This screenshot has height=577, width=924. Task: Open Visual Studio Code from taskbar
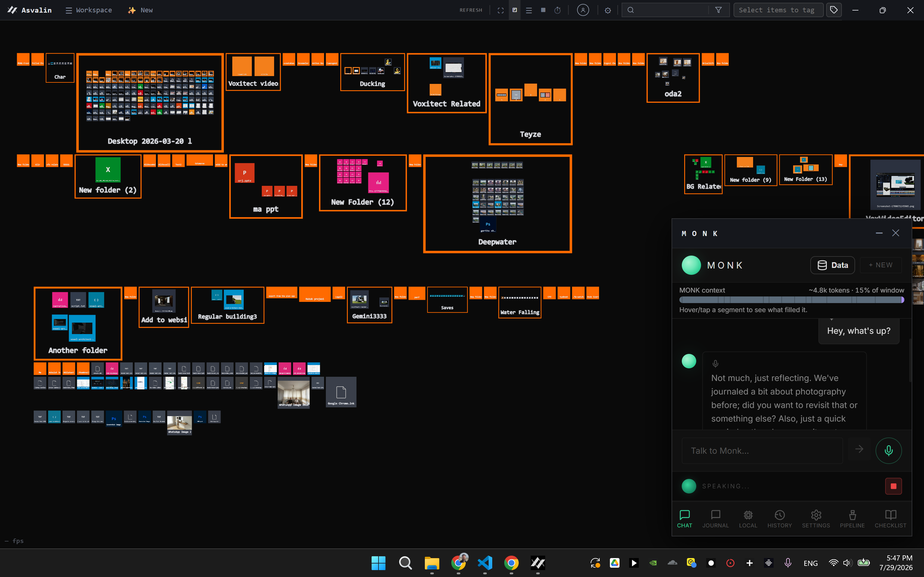click(x=485, y=563)
